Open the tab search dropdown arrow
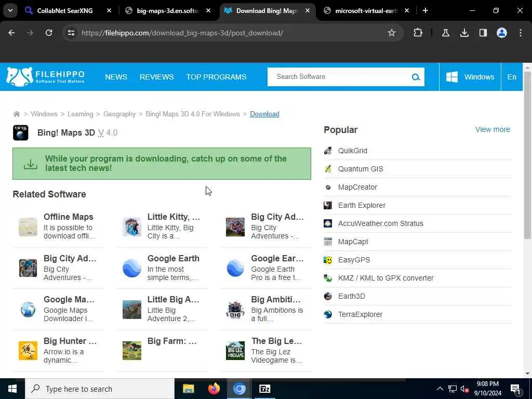 coord(10,10)
